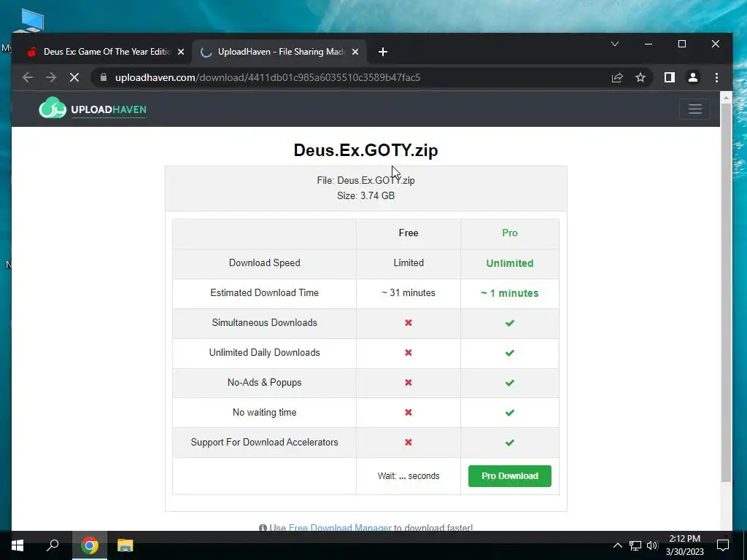The width and height of the screenshot is (747, 560).
Task: Stop loading the page
Action: pos(74,77)
